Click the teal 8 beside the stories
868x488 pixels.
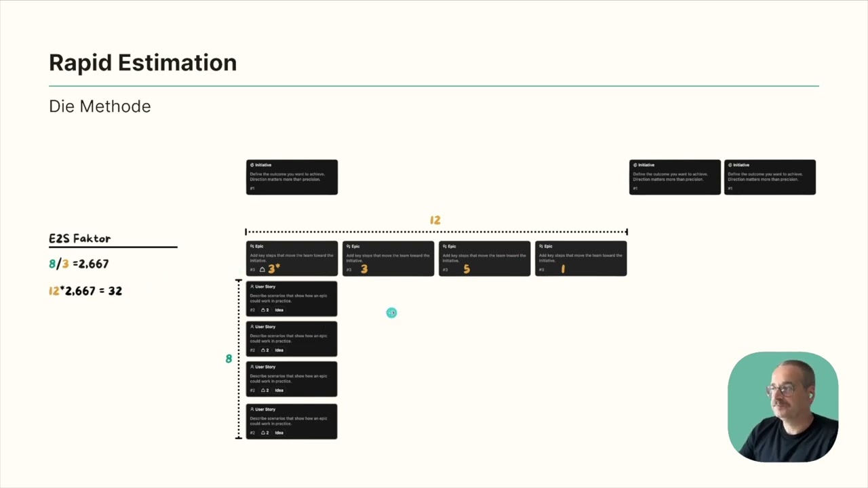(229, 359)
